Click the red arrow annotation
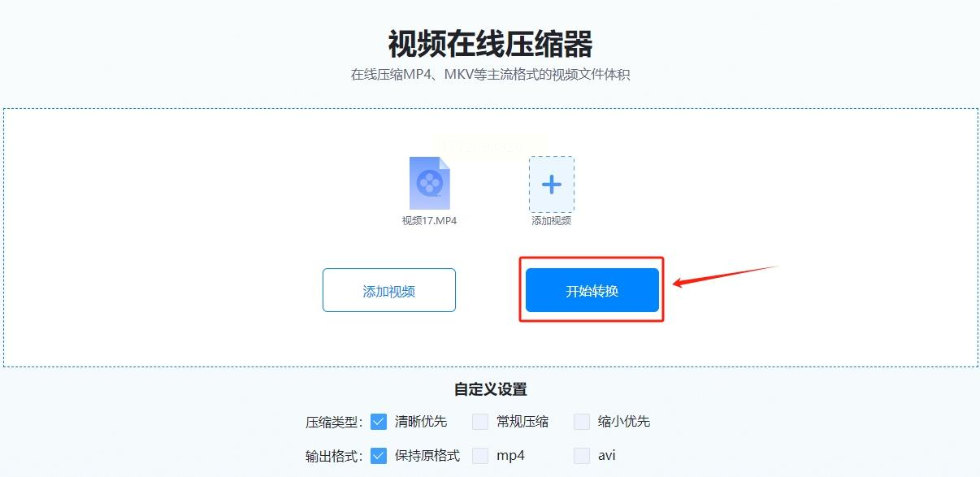980x477 pixels. [726, 275]
